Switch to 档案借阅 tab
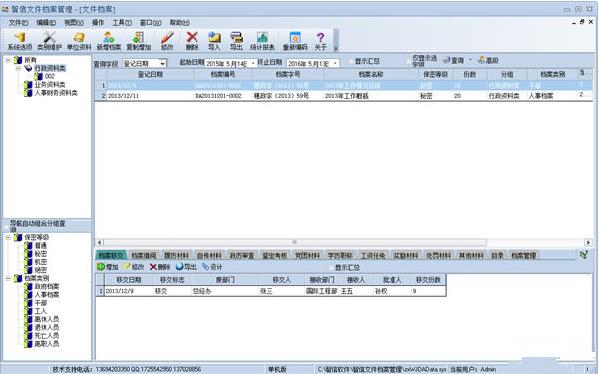599x374 pixels. point(144,256)
